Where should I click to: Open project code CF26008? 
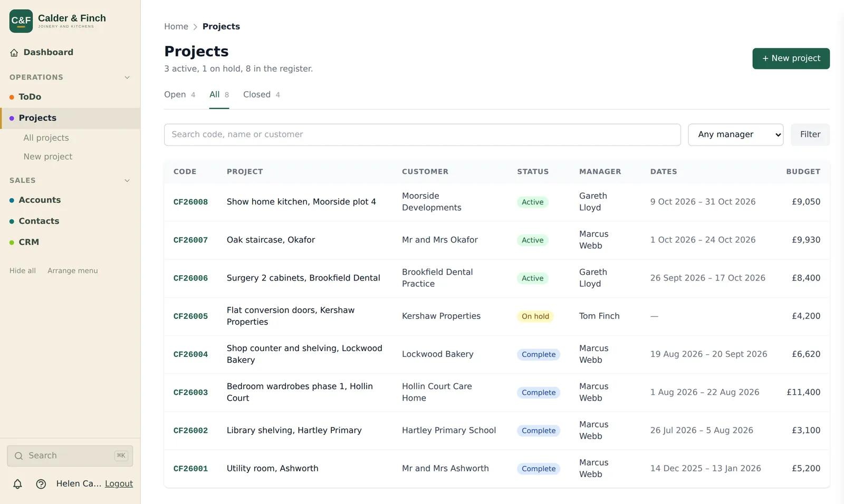pos(190,202)
